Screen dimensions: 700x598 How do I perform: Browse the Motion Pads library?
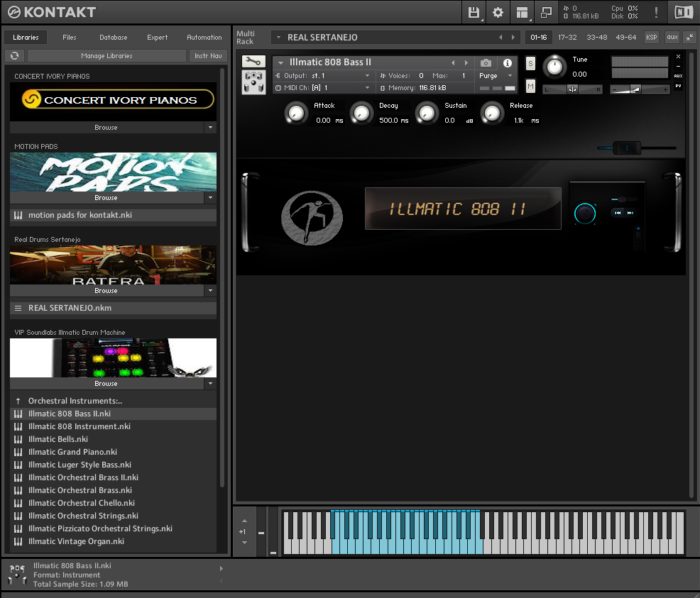106,197
